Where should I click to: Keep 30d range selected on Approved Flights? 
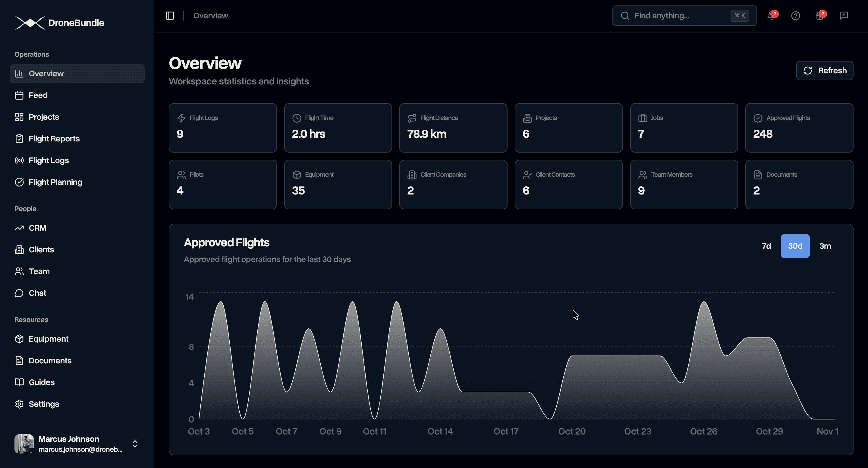pyautogui.click(x=795, y=246)
